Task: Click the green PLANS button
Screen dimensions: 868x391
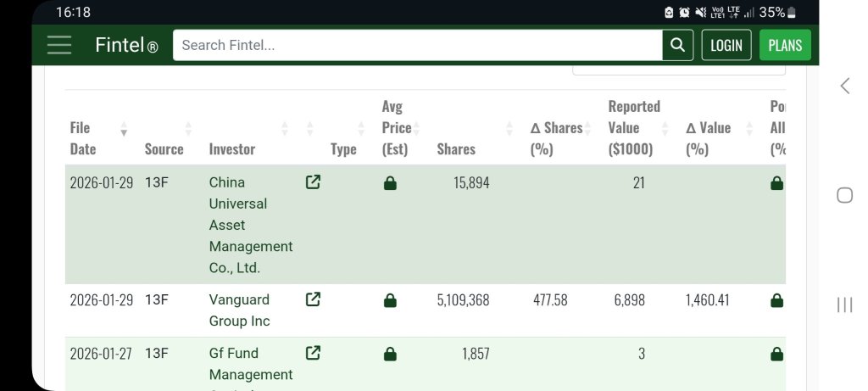Action: (785, 45)
